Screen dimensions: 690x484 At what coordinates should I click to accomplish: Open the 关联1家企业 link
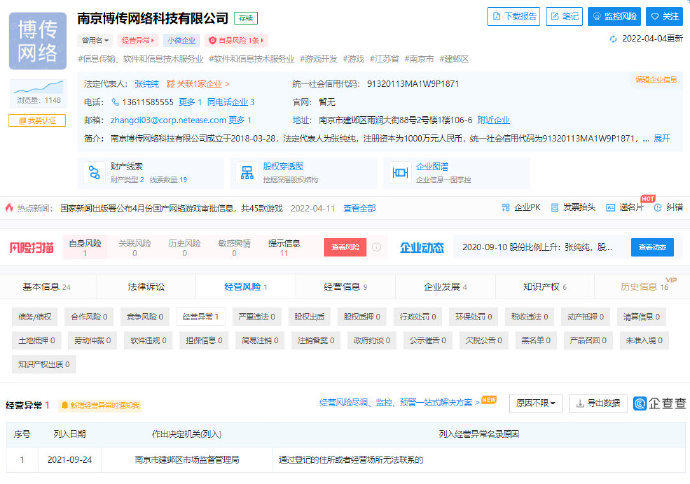[x=198, y=84]
